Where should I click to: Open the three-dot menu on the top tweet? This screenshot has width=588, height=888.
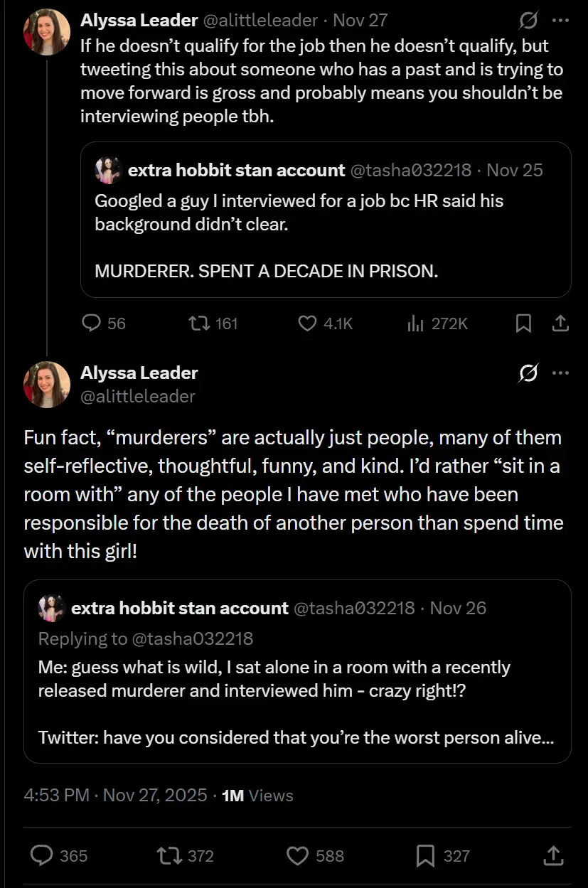(x=561, y=21)
